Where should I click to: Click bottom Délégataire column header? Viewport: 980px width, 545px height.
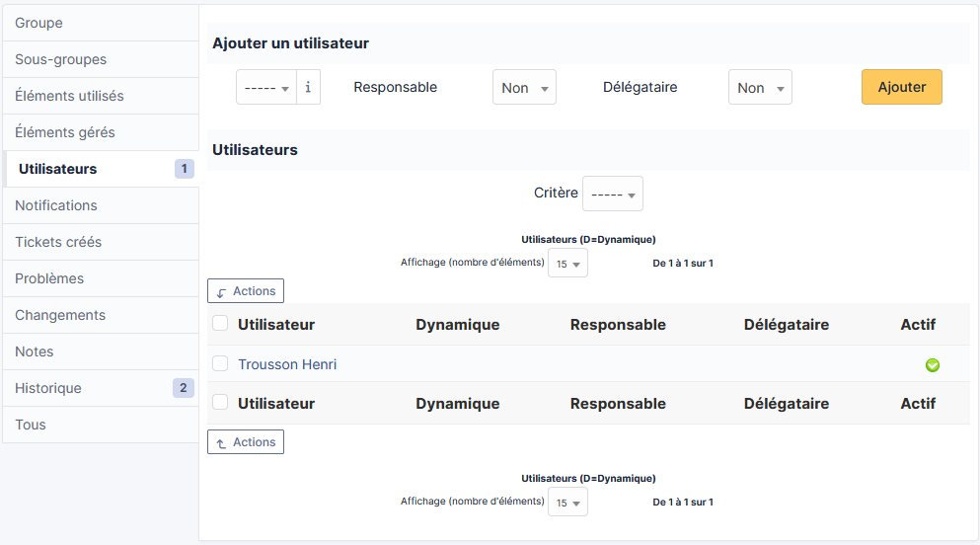[x=787, y=404]
